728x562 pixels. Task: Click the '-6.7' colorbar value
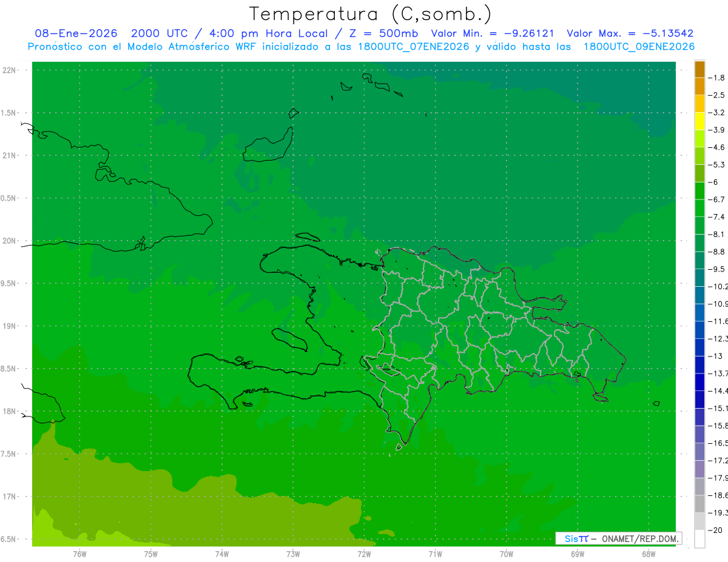tap(716, 199)
